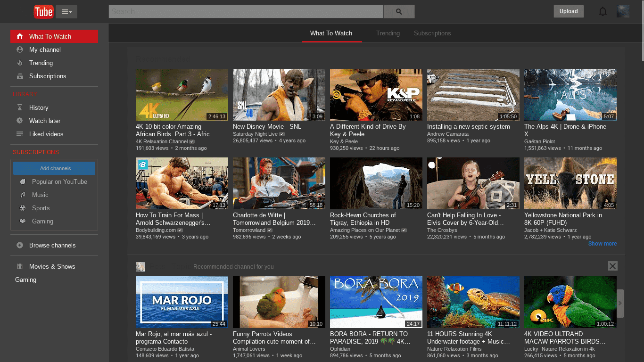Focus the Search input field
Image resolution: width=644 pixels, height=362 pixels.
point(246,12)
